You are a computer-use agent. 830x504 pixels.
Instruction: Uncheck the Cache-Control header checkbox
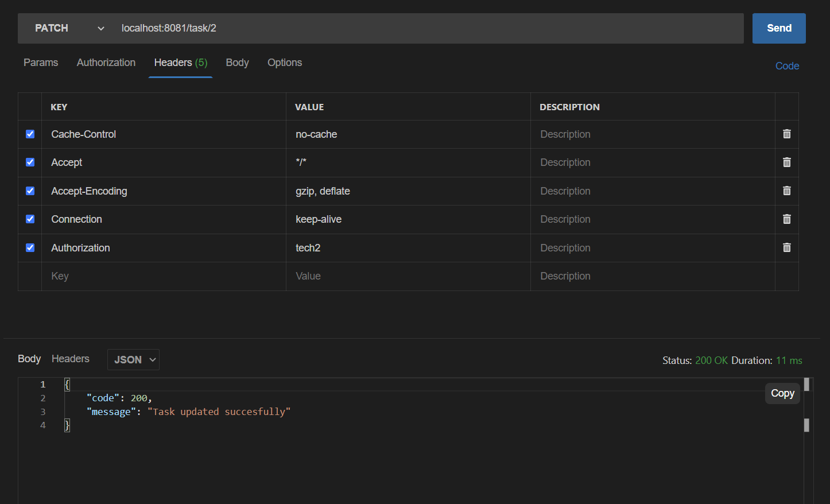30,134
